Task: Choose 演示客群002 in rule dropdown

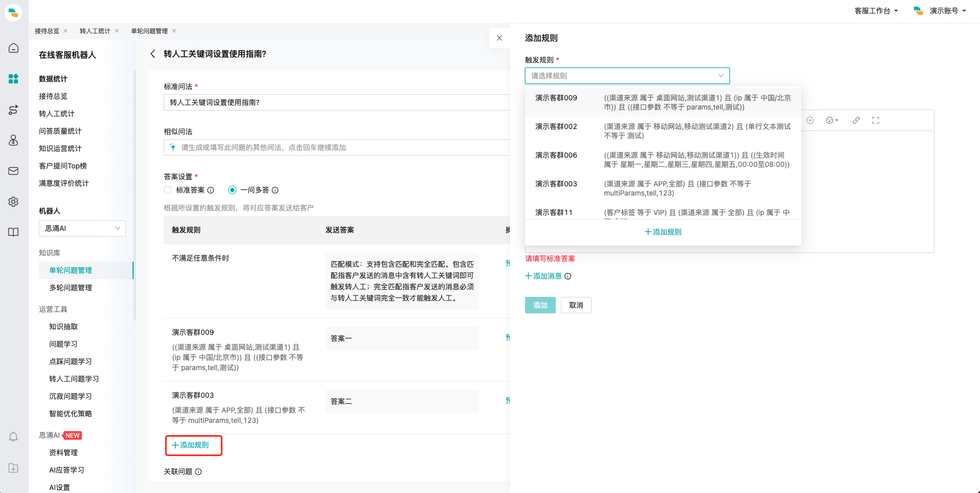Action: tap(663, 131)
